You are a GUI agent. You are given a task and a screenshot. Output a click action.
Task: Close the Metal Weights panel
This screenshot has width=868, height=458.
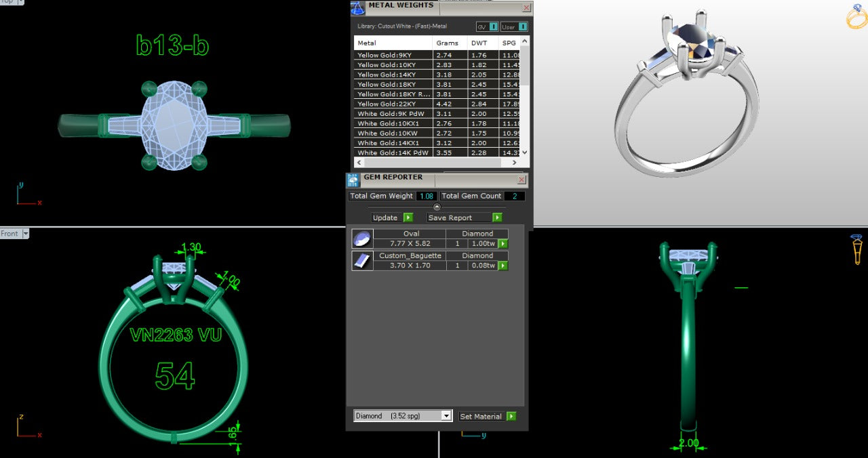(x=526, y=7)
